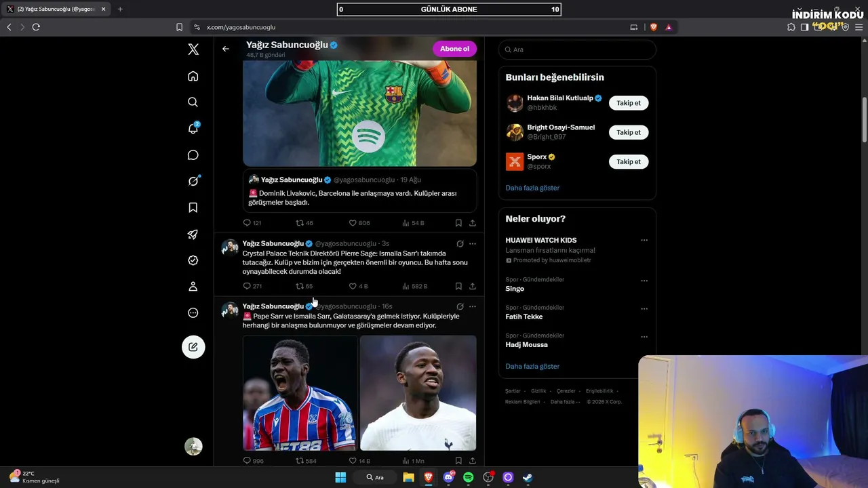Open Spotify from the taskbar
The width and height of the screenshot is (868, 488).
468,477
